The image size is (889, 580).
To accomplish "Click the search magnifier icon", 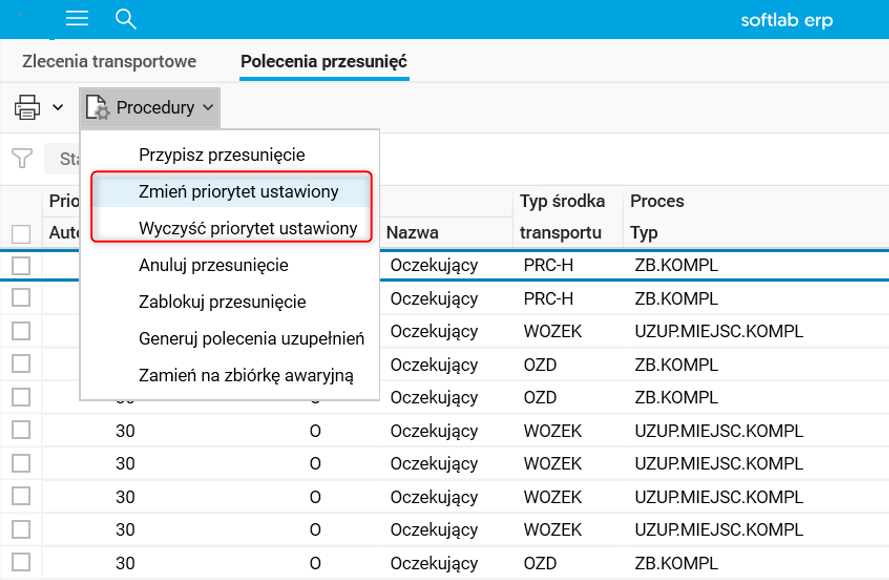I will [125, 19].
